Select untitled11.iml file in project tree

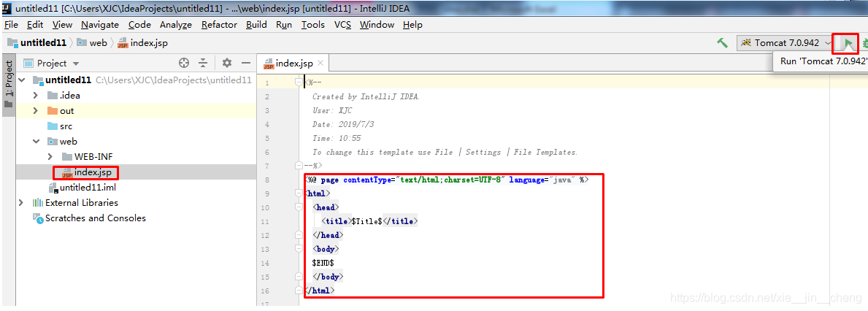(x=82, y=188)
